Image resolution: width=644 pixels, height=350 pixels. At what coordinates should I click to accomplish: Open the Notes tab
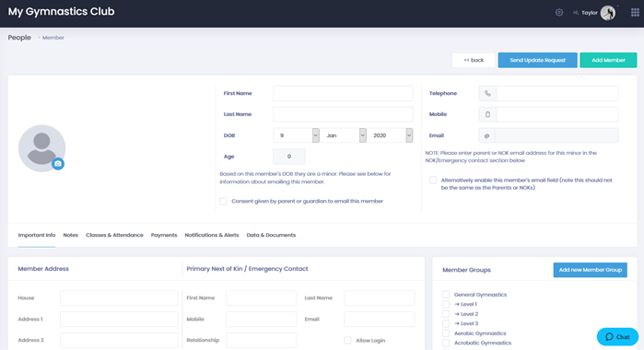(71, 235)
